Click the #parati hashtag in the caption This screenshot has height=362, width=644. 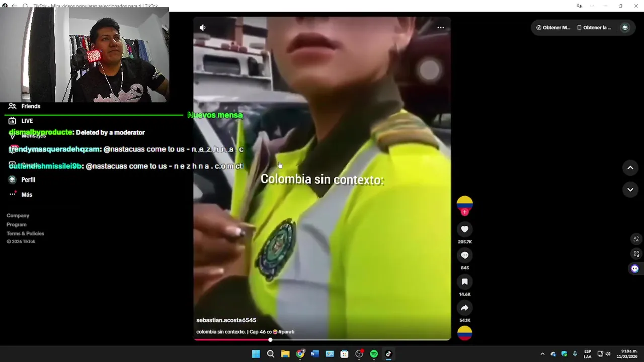(x=286, y=332)
